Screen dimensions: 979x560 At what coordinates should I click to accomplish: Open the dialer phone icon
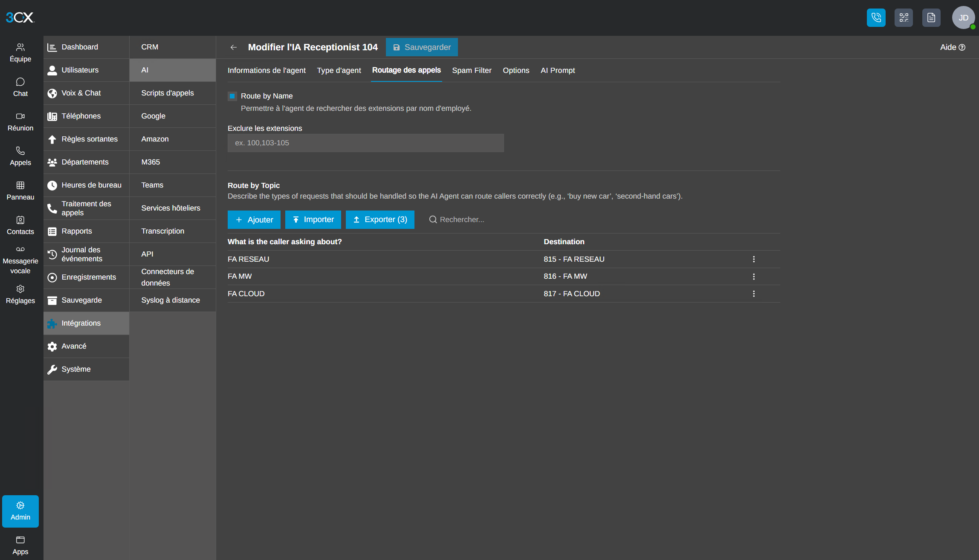[x=876, y=17]
